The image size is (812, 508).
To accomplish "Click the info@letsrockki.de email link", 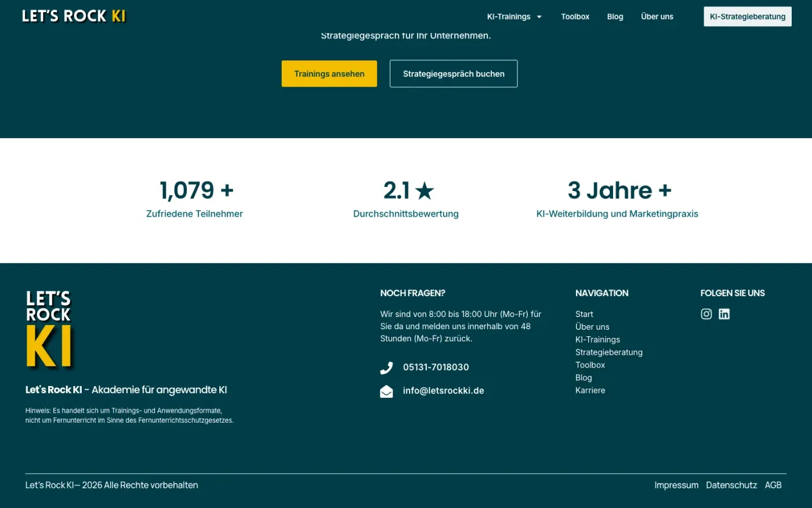I will 443,391.
